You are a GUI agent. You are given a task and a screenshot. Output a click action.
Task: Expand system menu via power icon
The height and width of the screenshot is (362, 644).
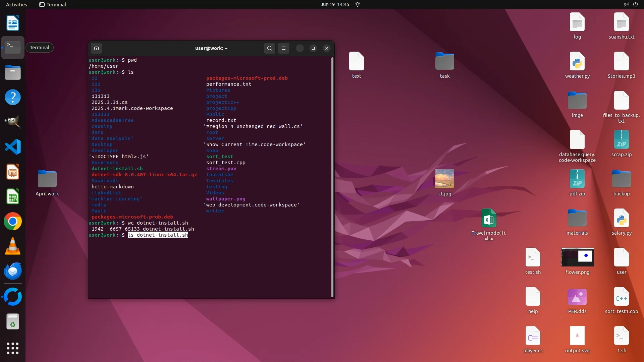point(635,4)
